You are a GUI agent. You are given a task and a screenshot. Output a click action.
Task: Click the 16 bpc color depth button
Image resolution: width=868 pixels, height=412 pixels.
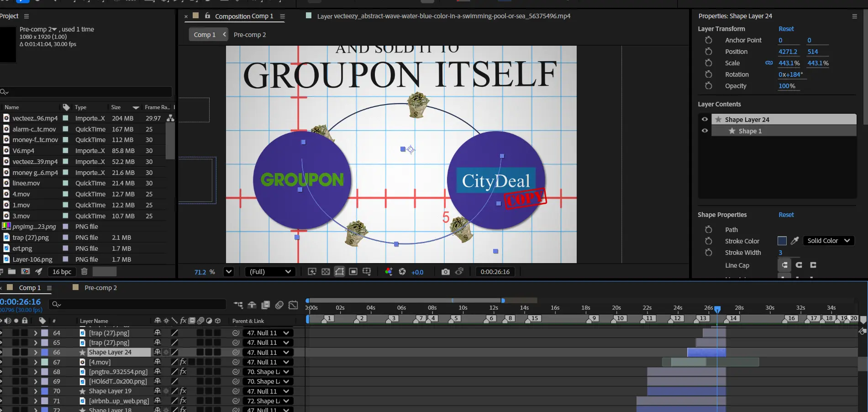click(x=62, y=272)
